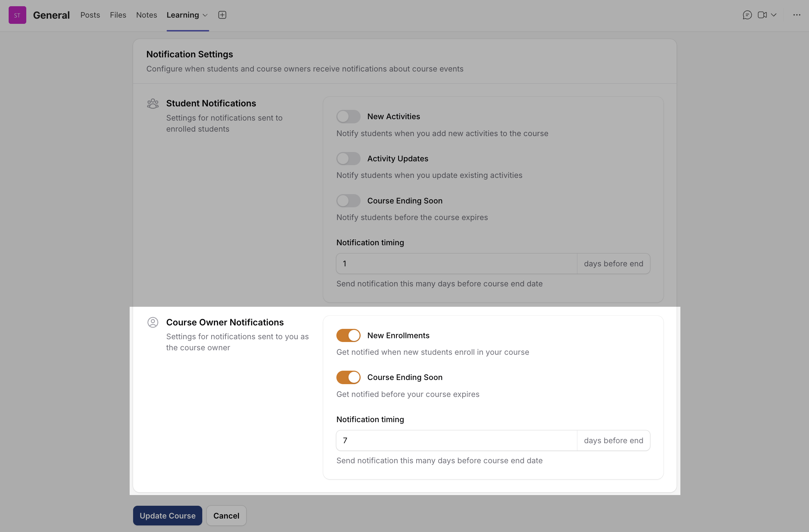Go to the Notes tab
Screen dimensions: 809x532
(x=147, y=15)
